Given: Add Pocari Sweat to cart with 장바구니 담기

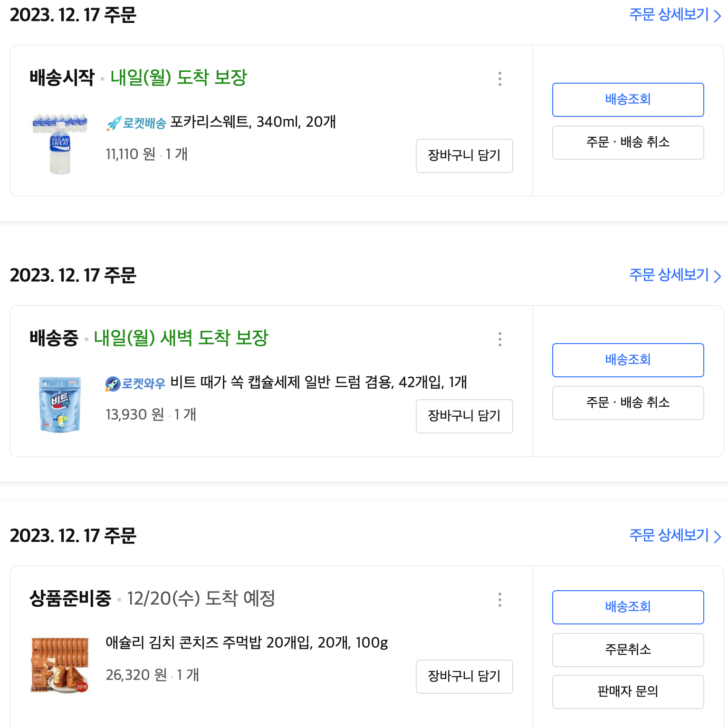Looking at the screenshot, I should pyautogui.click(x=464, y=156).
